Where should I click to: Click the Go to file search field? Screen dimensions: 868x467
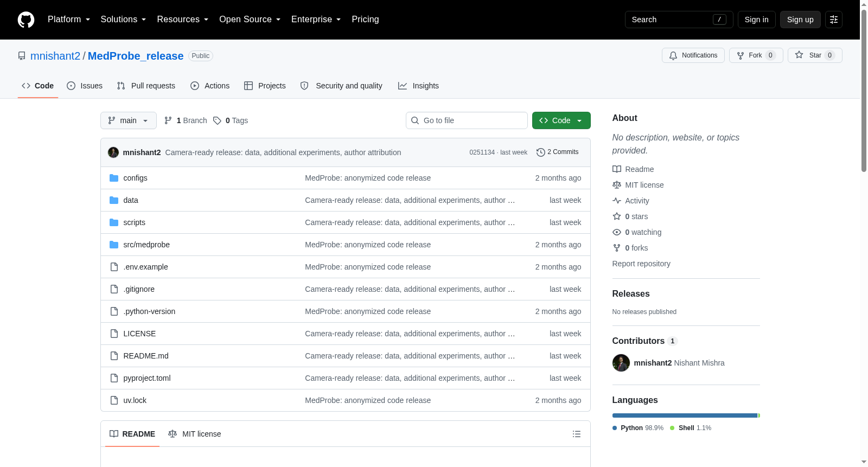(467, 120)
